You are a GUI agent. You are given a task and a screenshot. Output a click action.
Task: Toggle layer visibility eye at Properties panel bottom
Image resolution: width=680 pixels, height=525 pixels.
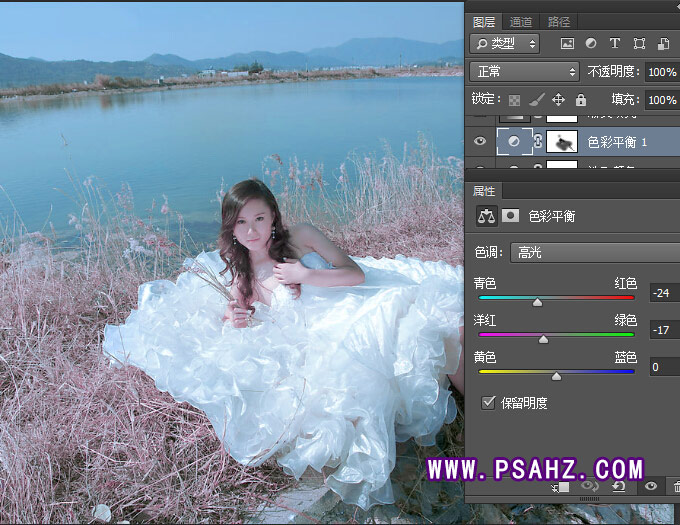click(651, 486)
